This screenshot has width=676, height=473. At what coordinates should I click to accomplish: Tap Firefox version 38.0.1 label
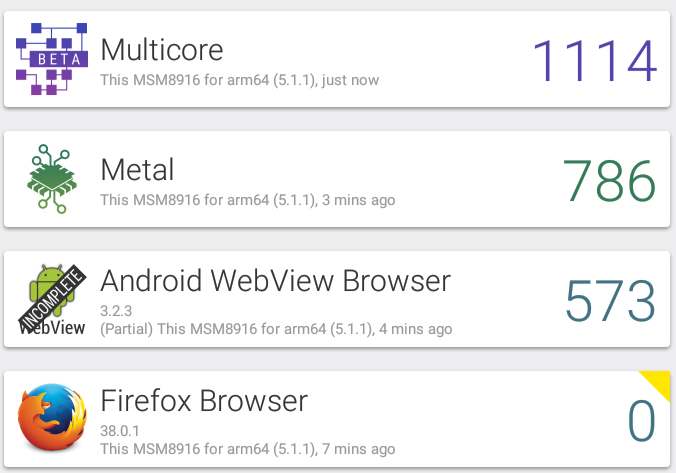coord(120,431)
